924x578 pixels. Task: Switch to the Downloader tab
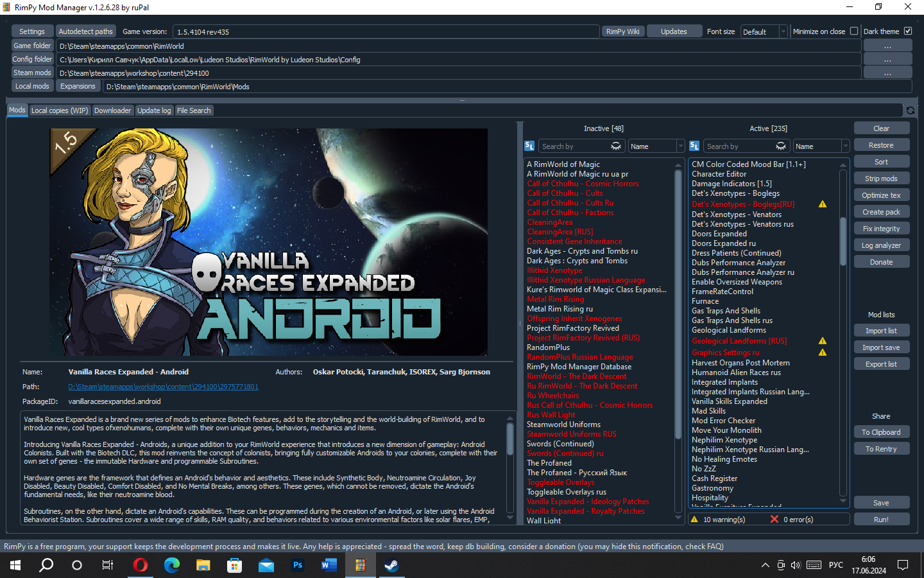(x=112, y=110)
